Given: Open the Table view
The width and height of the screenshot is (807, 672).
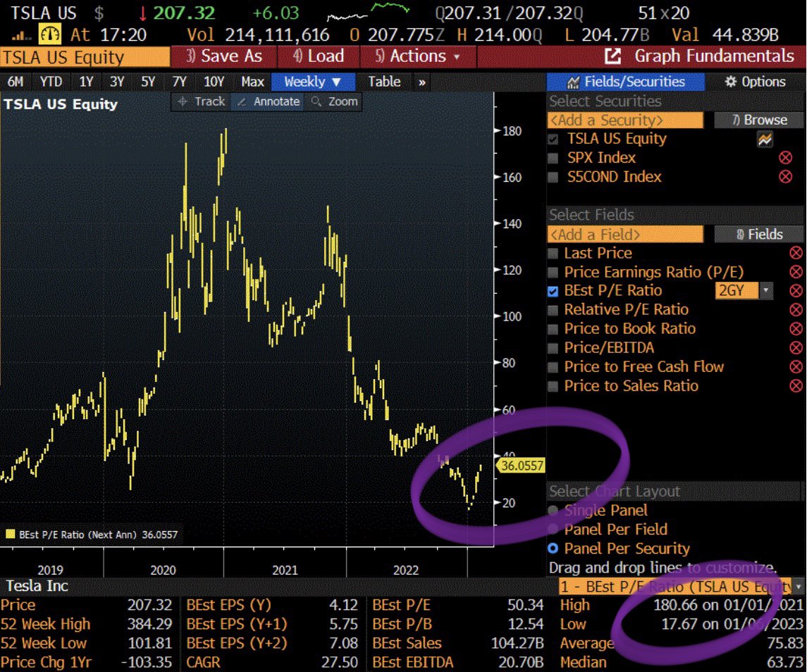Looking at the screenshot, I should click(x=384, y=82).
